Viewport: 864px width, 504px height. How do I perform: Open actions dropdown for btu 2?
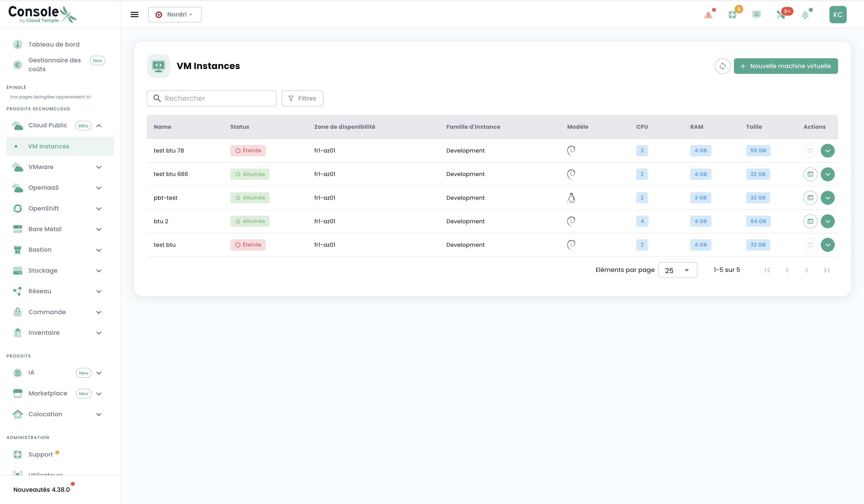[x=828, y=221]
